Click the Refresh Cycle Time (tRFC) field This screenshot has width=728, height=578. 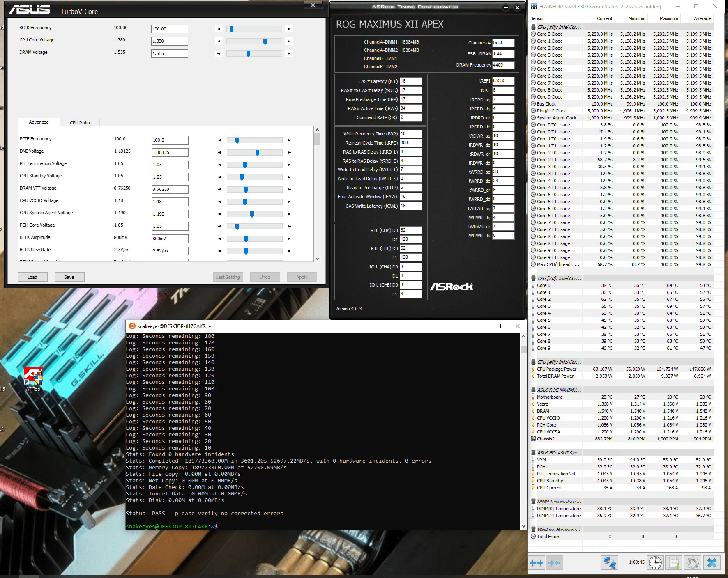411,143
